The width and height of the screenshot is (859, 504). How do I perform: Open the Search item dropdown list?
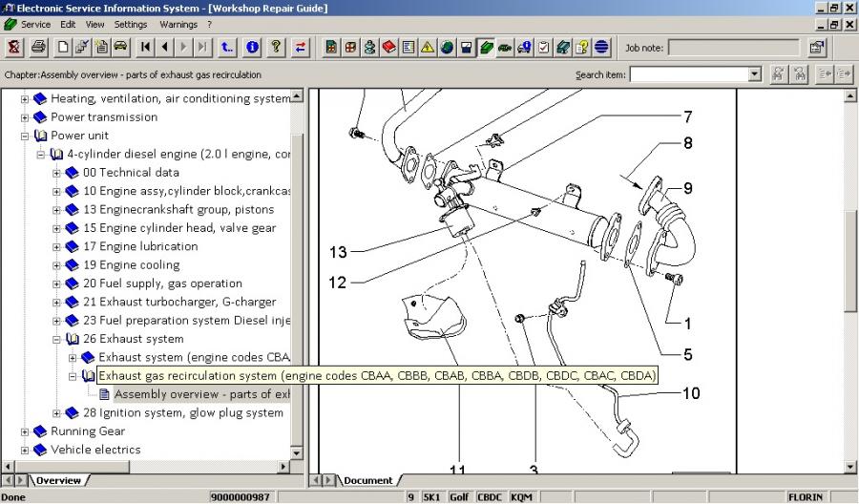pos(755,74)
